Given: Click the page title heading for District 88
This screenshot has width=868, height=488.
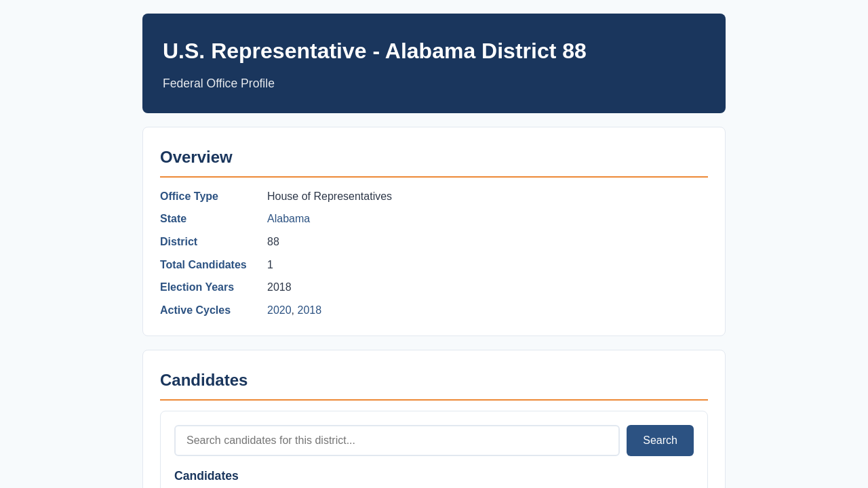Looking at the screenshot, I should pyautogui.click(x=374, y=51).
